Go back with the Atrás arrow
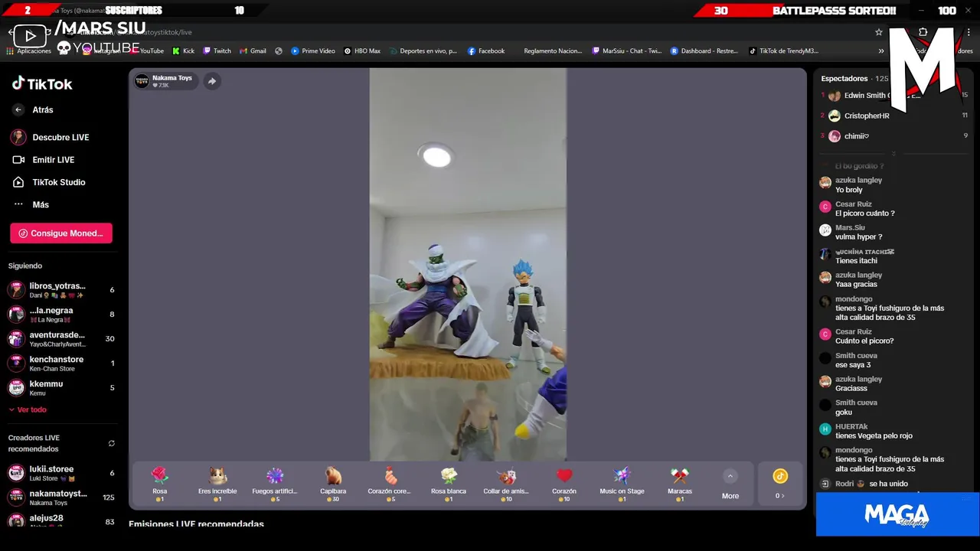Image resolution: width=980 pixels, height=551 pixels. coord(18,110)
